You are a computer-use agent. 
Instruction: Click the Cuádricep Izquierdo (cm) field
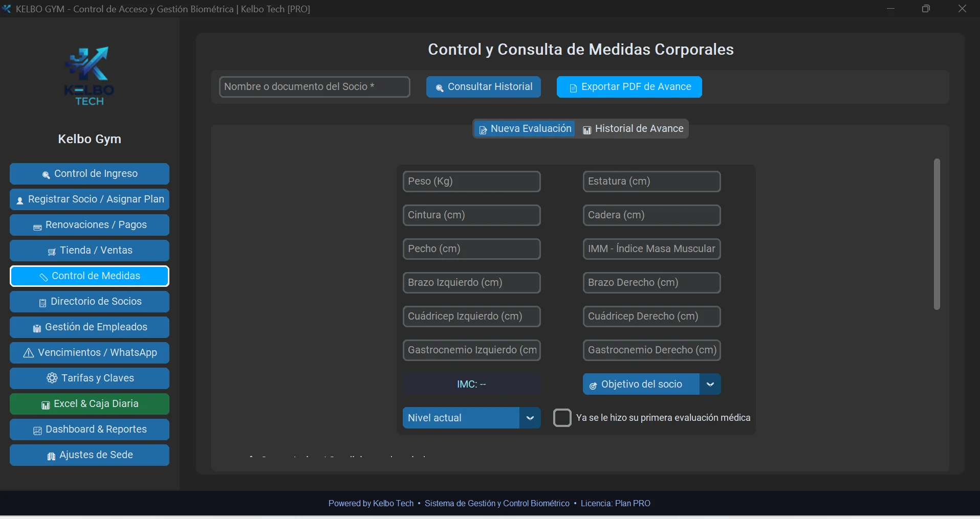472,317
